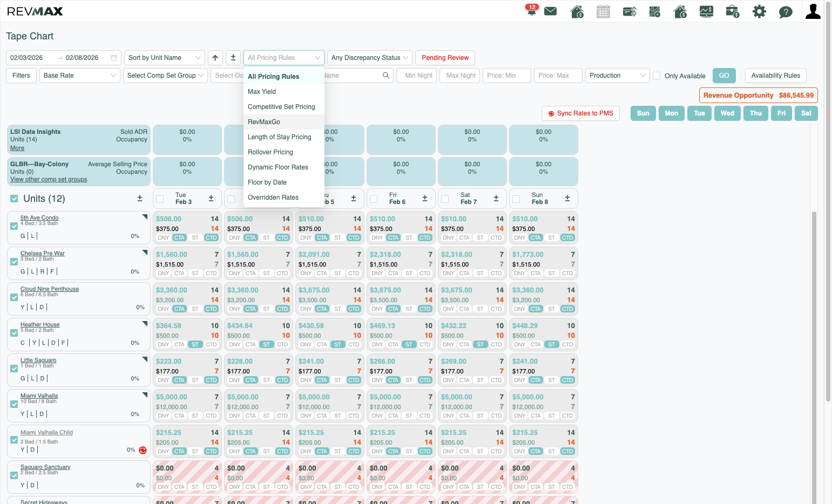Open the Base Rate dropdown
Screen dimensions: 832x504
(80, 76)
